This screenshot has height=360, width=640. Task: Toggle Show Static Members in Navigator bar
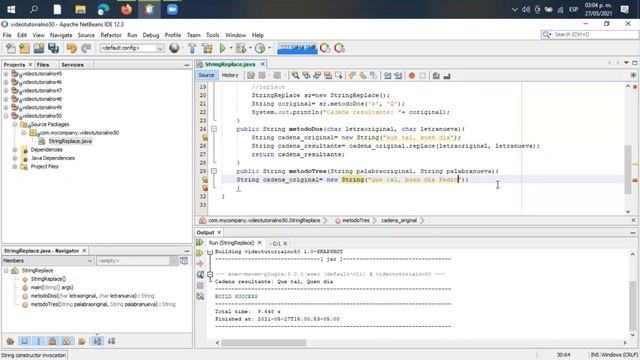pyautogui.click(x=39, y=341)
